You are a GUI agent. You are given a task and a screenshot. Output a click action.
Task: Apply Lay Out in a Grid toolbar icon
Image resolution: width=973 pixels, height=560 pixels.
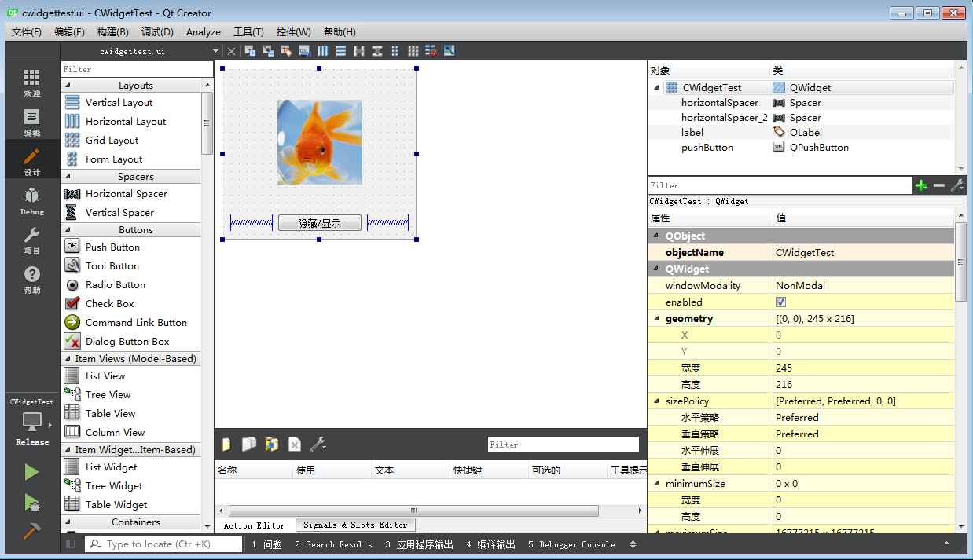[x=413, y=50]
